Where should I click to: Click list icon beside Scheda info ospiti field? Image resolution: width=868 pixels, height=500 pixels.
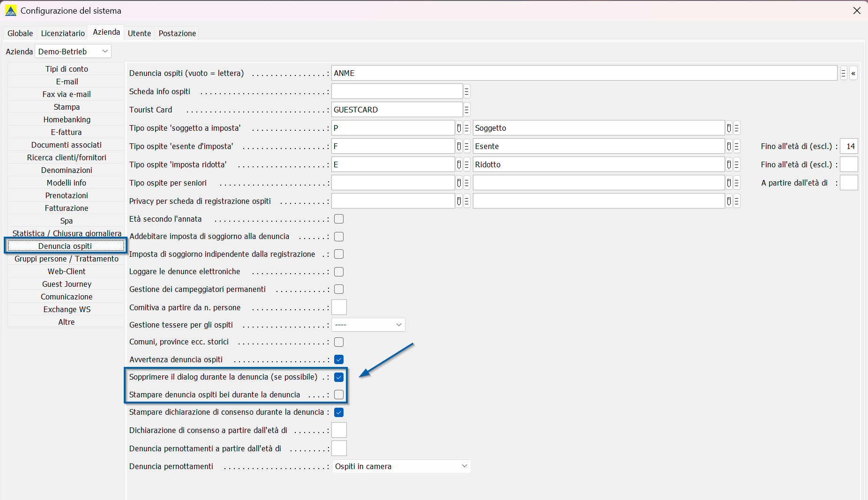(x=466, y=91)
